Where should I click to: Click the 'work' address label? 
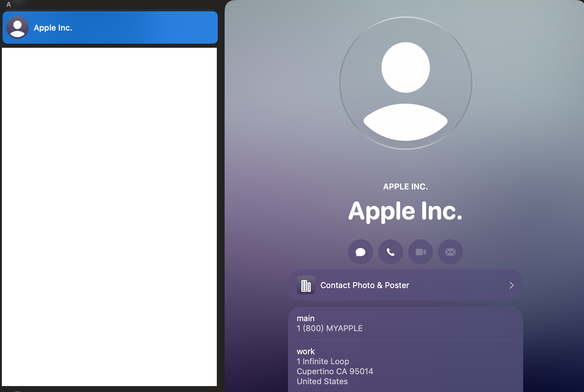(306, 351)
